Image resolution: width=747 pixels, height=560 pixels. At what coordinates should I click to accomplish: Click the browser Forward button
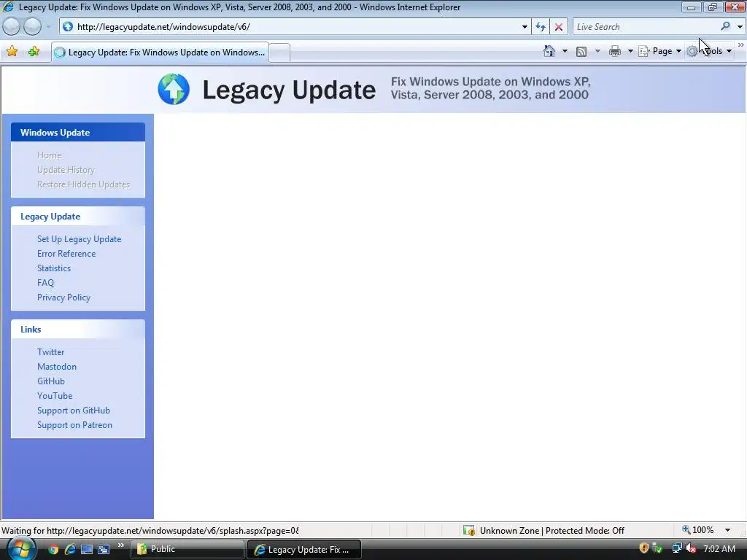32,27
